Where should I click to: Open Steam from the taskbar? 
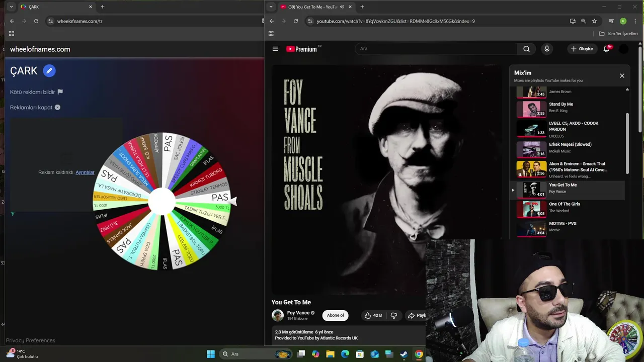click(404, 354)
